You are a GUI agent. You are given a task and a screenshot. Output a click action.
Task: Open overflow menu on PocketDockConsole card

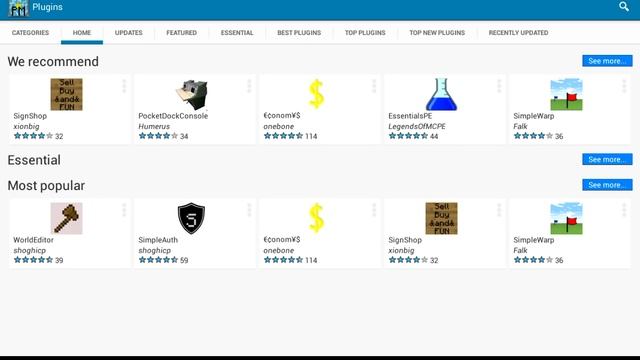click(x=249, y=86)
